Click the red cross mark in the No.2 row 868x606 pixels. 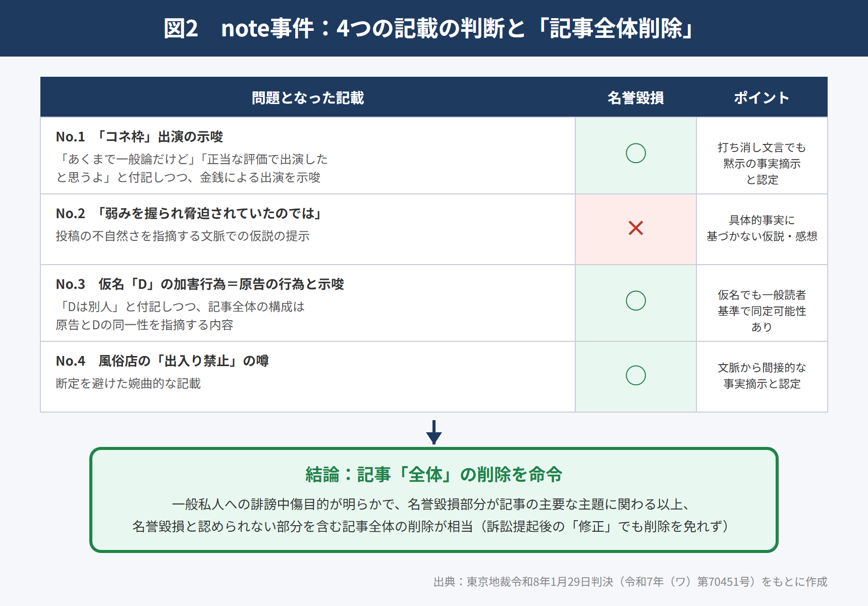click(x=636, y=228)
